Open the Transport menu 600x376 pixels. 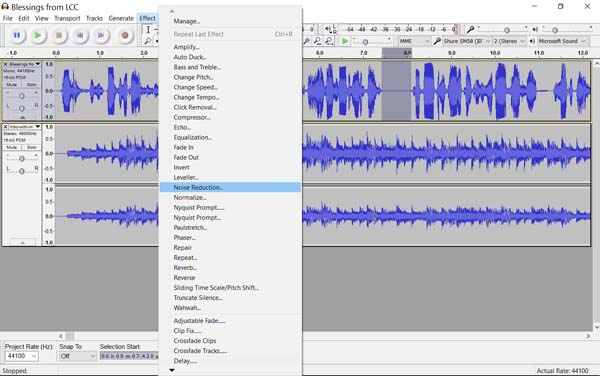pos(67,18)
